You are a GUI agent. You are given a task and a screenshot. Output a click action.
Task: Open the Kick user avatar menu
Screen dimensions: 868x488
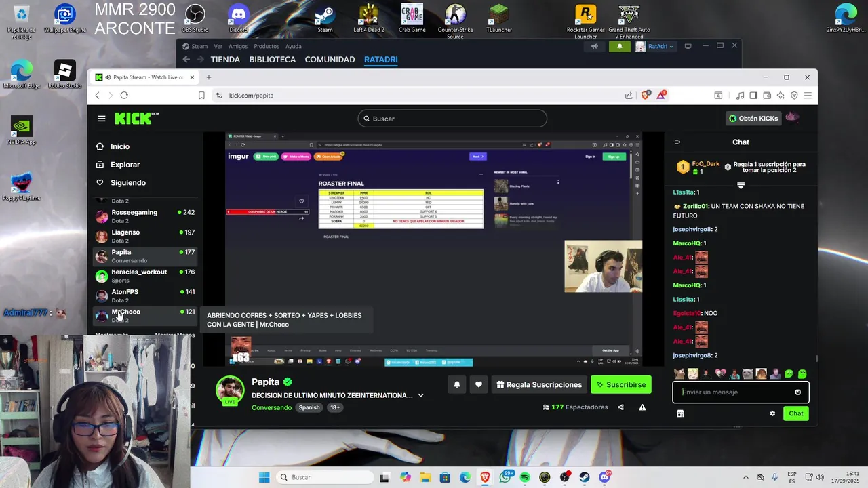coord(792,118)
